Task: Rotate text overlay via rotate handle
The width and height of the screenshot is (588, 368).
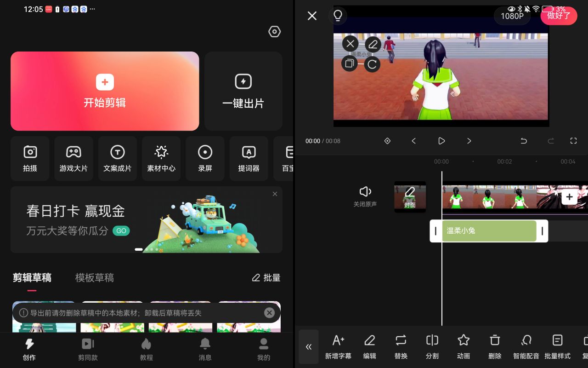Action: [372, 64]
